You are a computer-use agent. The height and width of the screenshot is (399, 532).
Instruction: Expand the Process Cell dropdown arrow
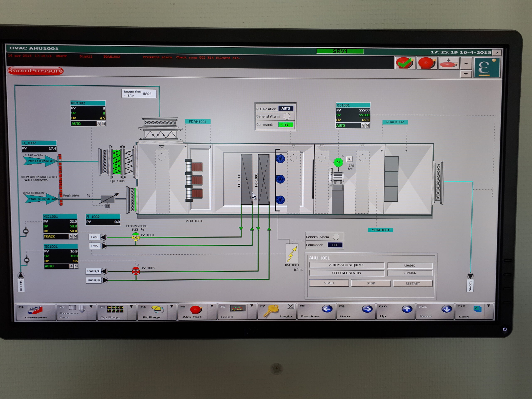point(91,307)
